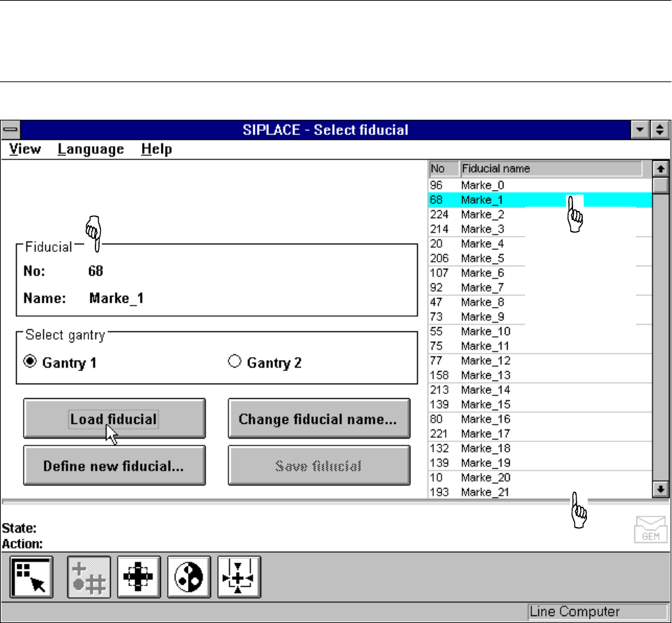Screen dimensions: 672x623
Task: Click the disabled Save fiducial button
Action: pyautogui.click(x=319, y=465)
